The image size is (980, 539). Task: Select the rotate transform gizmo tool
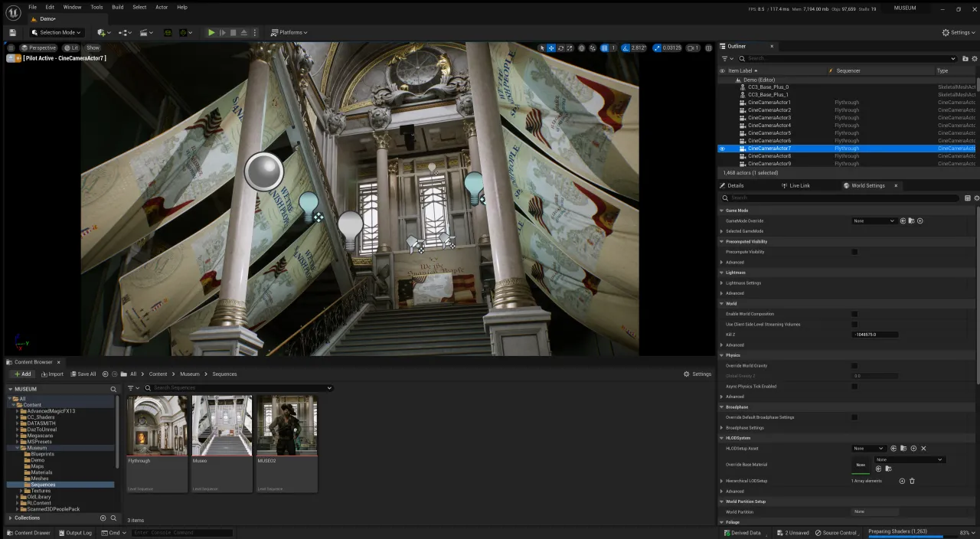click(x=560, y=48)
